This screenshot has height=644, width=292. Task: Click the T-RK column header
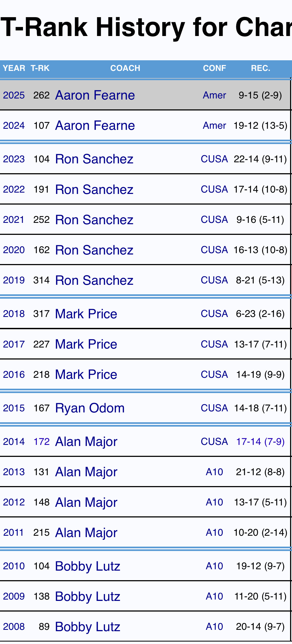click(40, 68)
